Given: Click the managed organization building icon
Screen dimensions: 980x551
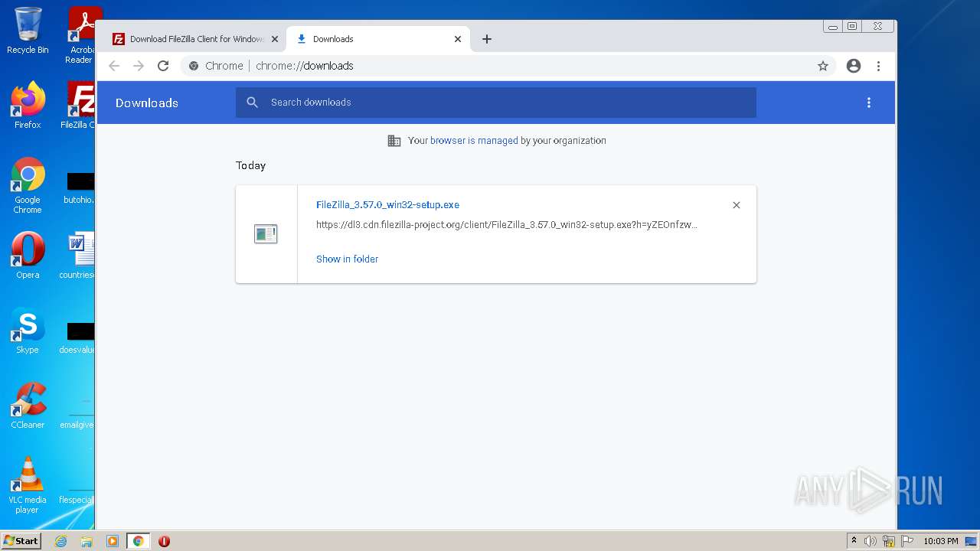Looking at the screenshot, I should point(394,141).
